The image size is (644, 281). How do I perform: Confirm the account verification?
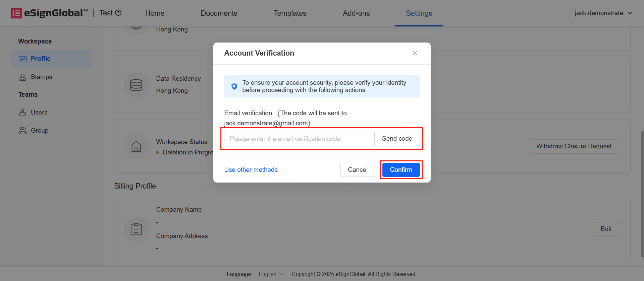401,170
